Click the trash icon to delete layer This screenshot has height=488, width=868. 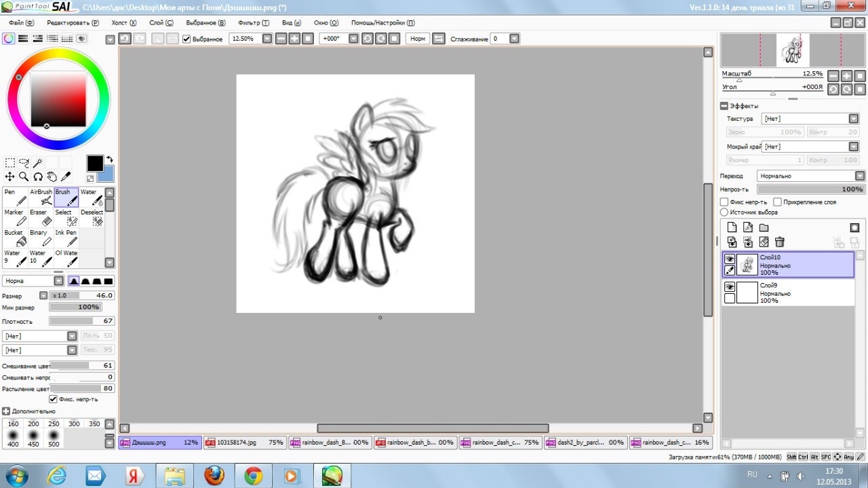pyautogui.click(x=780, y=242)
